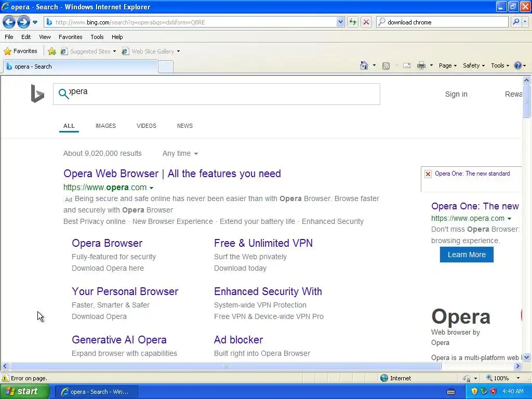532x399 pixels.
Task: Click the RSS feeds icon
Action: (386, 66)
